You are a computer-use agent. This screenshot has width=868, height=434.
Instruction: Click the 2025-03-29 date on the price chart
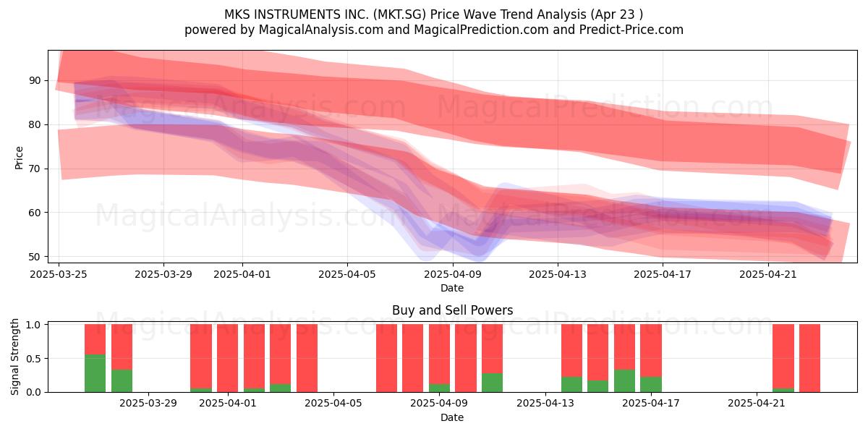(163, 274)
